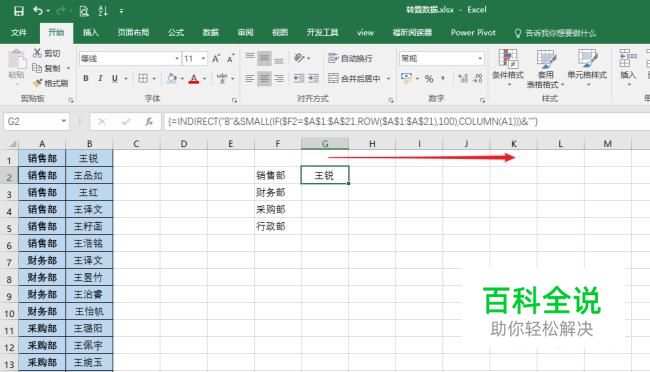Click the text orientation icon
This screenshot has width=650, height=372.
299,58
